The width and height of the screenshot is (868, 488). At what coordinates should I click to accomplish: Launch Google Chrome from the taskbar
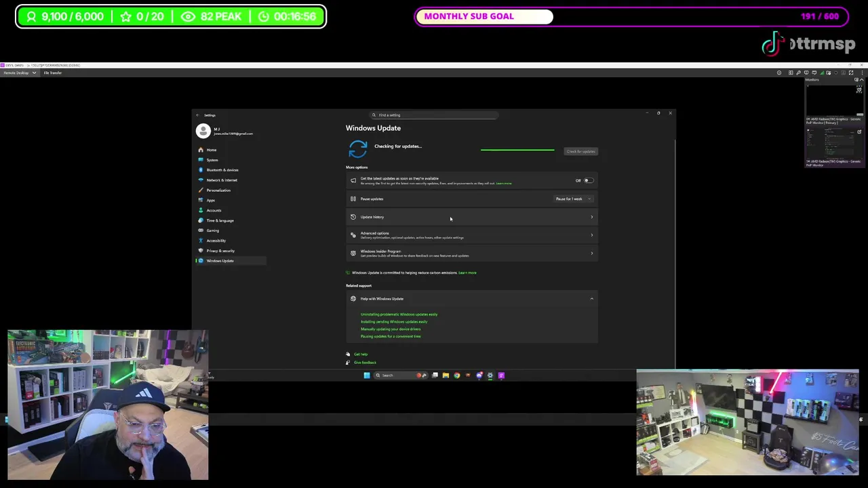pyautogui.click(x=456, y=375)
